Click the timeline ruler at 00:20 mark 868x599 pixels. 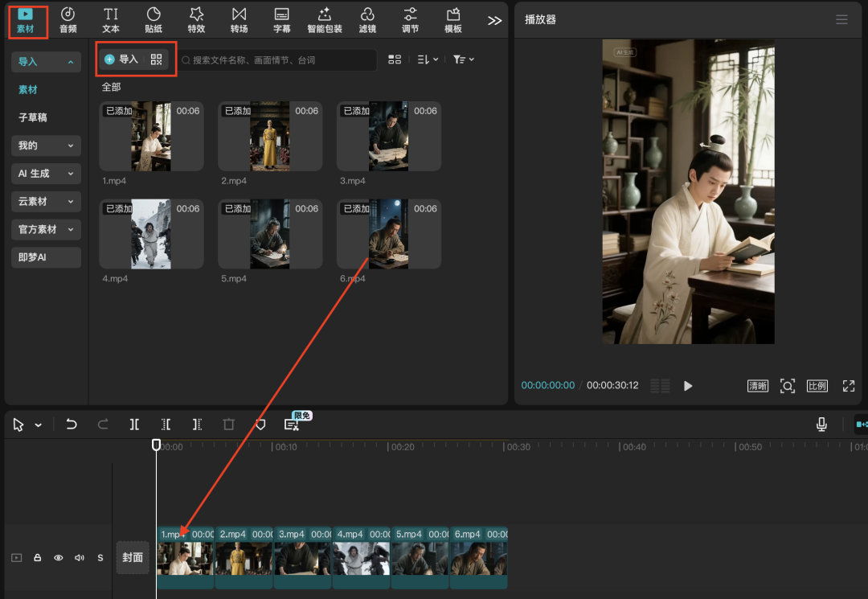click(388, 447)
